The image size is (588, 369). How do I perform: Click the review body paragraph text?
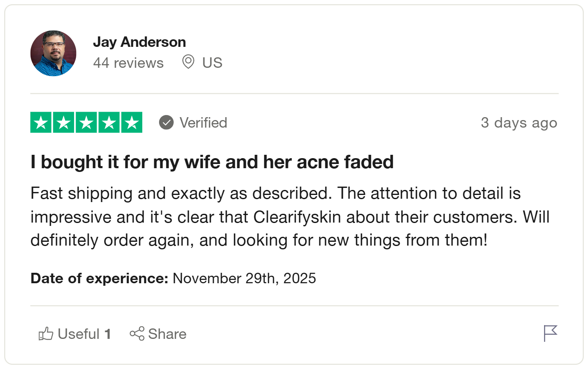[290, 217]
